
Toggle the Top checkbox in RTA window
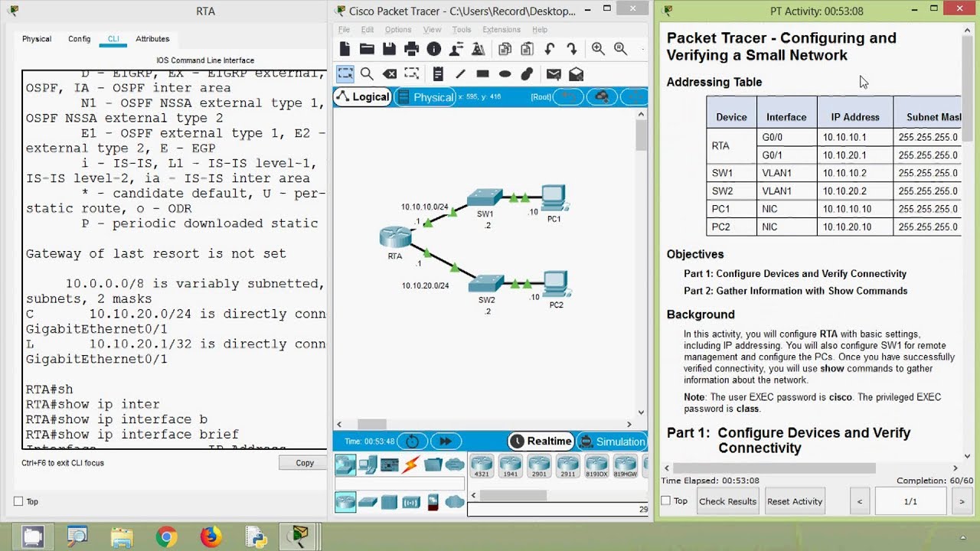click(18, 502)
